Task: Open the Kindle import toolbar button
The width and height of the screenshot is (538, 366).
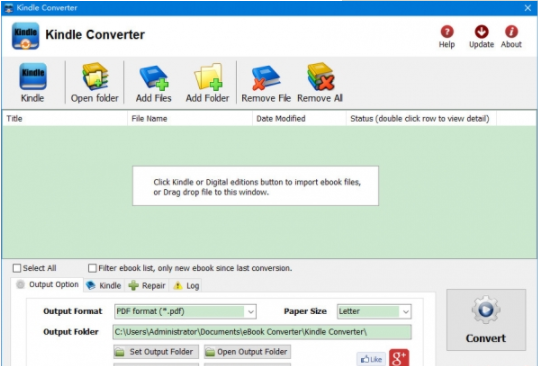Action: tap(33, 83)
